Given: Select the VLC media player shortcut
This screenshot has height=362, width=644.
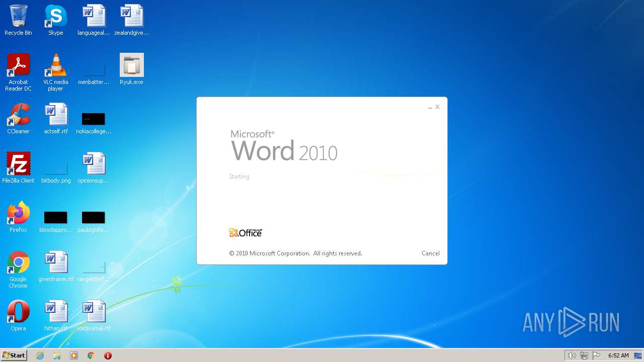Looking at the screenshot, I should point(55,72).
